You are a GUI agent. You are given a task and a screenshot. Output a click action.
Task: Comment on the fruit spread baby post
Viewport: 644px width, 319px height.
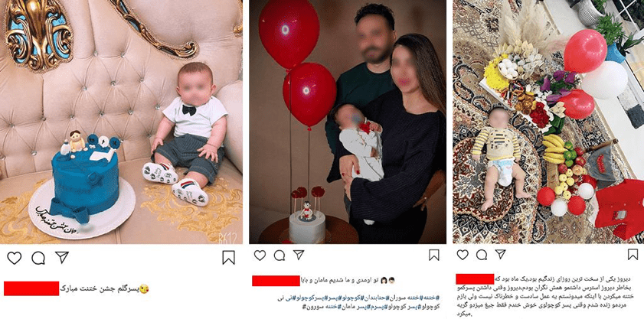point(482,255)
